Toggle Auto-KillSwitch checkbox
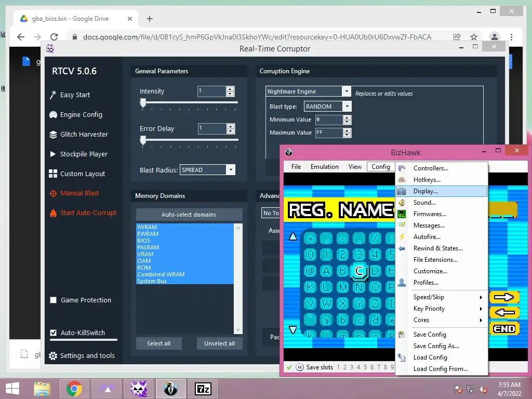The image size is (532, 399). pos(54,333)
